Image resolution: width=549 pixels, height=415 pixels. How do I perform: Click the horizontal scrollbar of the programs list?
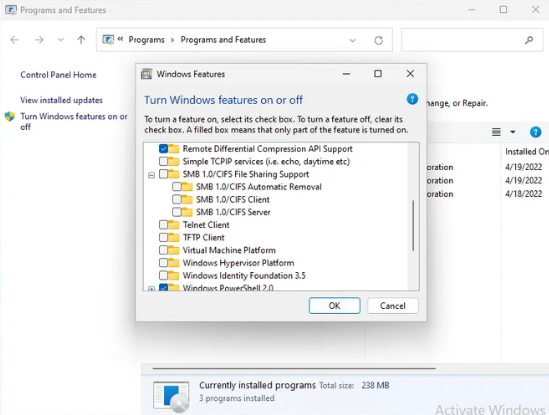point(294,368)
